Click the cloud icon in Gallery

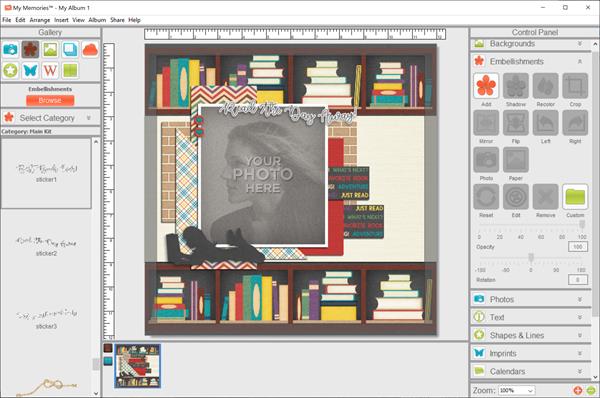coord(90,50)
